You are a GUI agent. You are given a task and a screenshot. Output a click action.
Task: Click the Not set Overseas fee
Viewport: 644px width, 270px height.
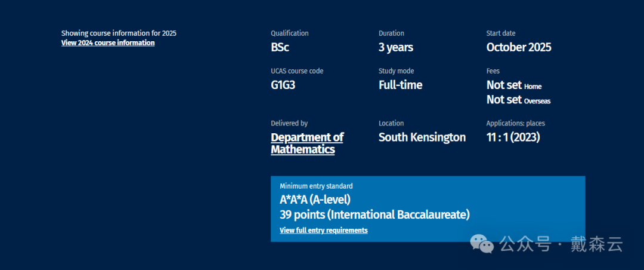(x=518, y=100)
